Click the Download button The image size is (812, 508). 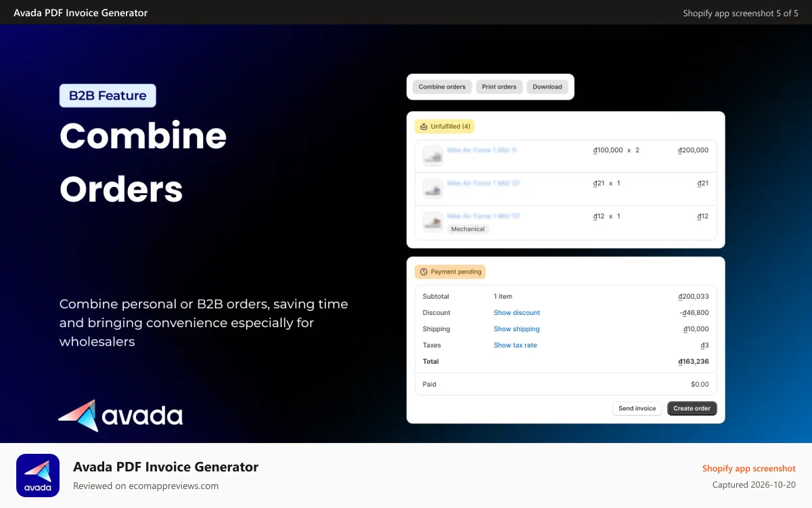pos(547,87)
